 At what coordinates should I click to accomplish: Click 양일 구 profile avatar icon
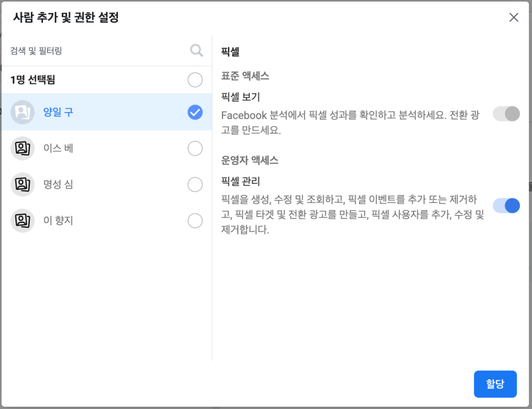tap(23, 112)
